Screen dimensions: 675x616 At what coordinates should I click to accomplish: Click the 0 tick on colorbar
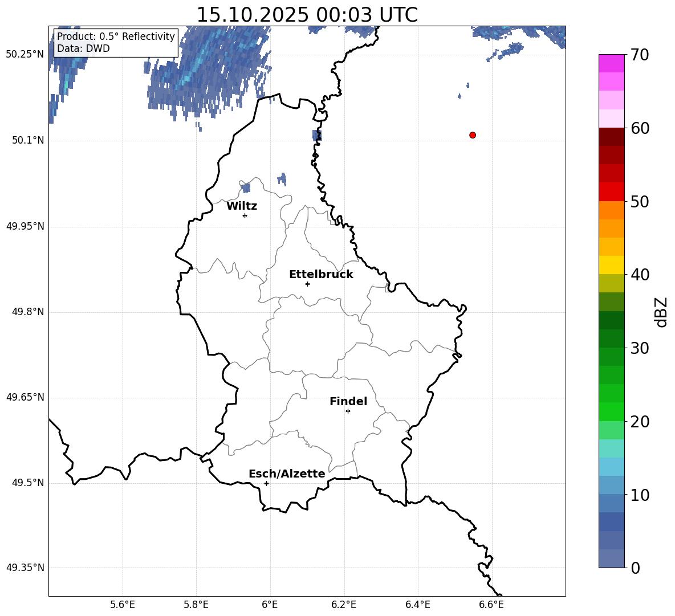pyautogui.click(x=636, y=568)
